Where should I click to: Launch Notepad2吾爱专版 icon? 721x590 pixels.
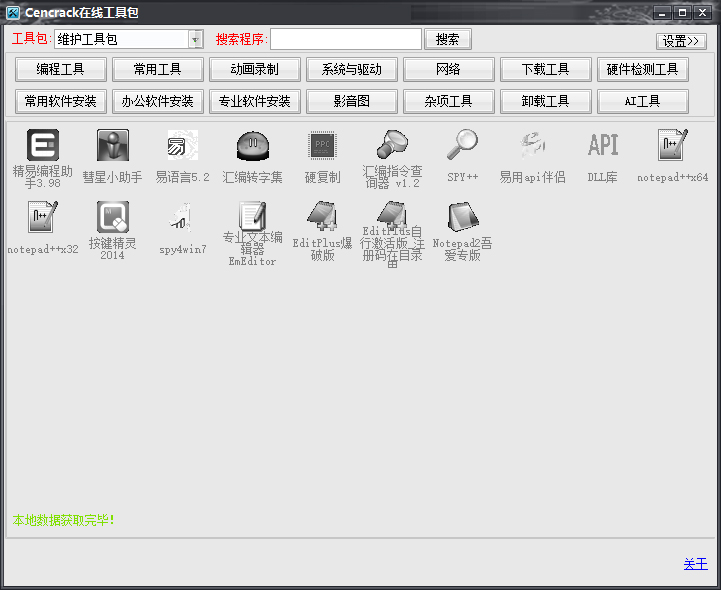(462, 217)
